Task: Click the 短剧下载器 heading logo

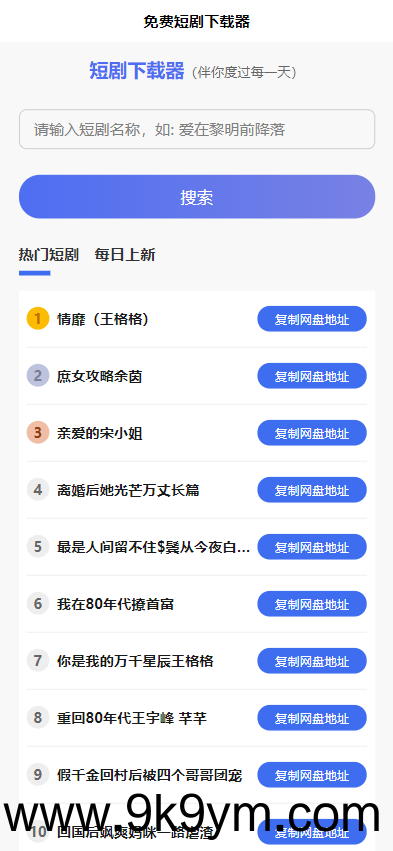Action: (137, 71)
